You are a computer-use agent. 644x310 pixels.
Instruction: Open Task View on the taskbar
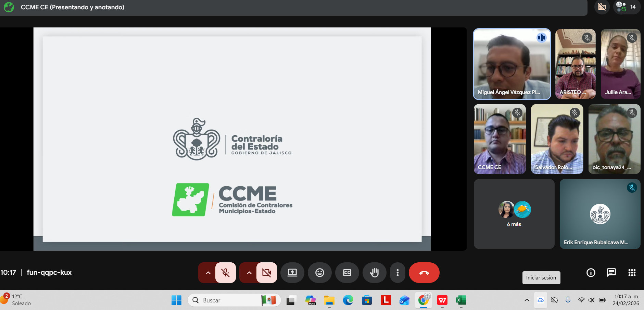[291, 300]
